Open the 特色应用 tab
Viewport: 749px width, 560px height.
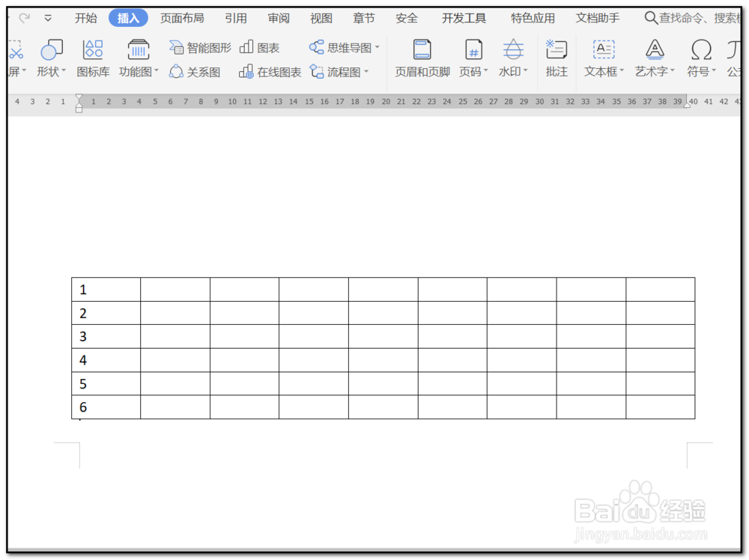[x=533, y=18]
